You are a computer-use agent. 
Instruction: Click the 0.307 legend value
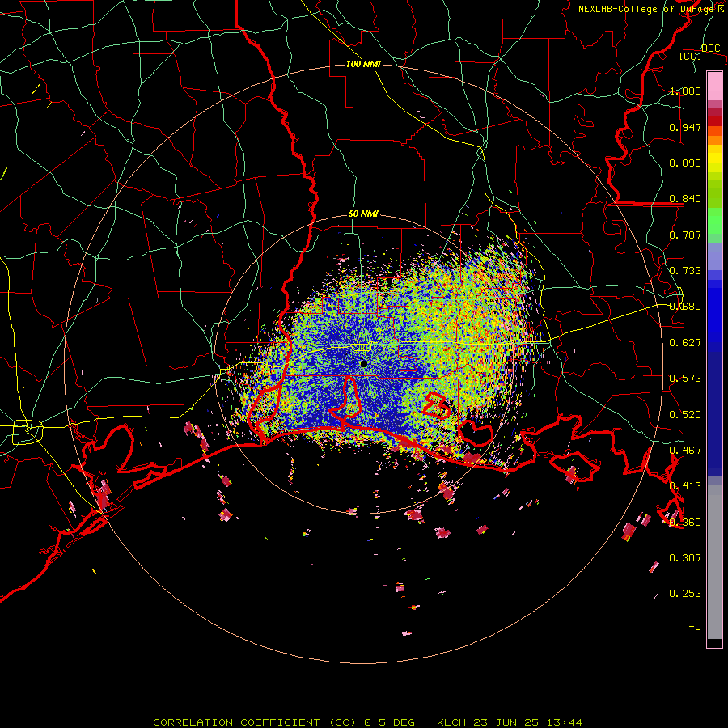[x=685, y=558]
